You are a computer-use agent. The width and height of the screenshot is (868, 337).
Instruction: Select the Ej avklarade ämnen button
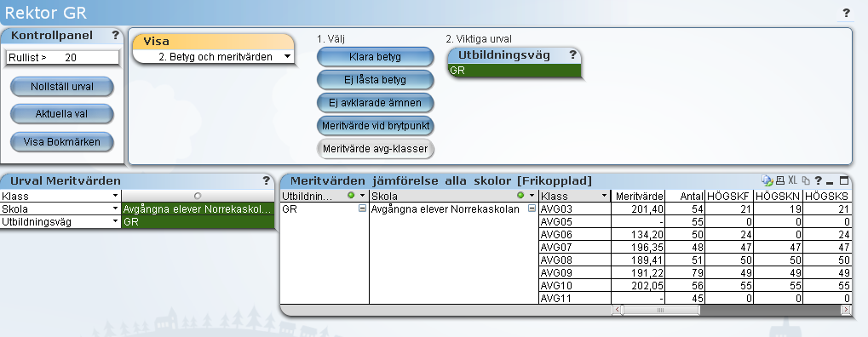376,103
